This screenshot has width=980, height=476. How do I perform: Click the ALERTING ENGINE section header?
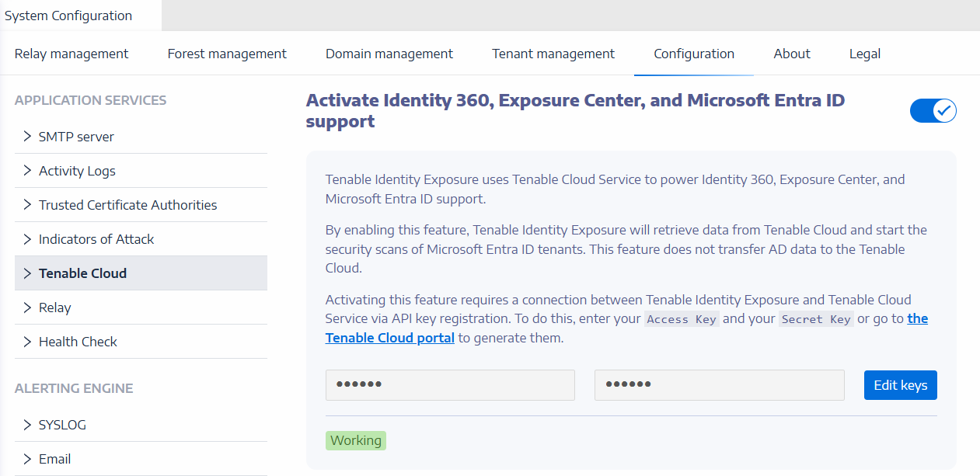pyautogui.click(x=74, y=388)
